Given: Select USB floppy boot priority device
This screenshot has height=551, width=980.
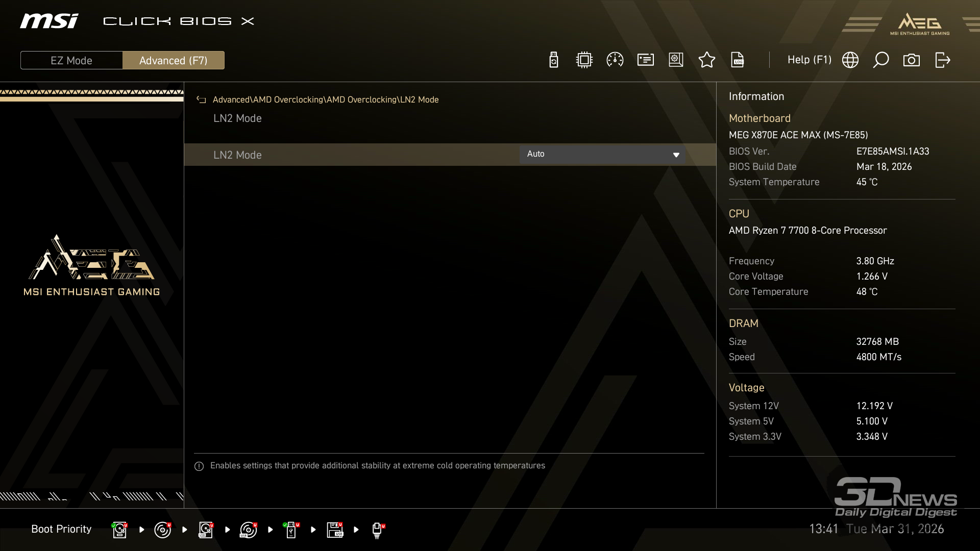Looking at the screenshot, I should tap(335, 530).
